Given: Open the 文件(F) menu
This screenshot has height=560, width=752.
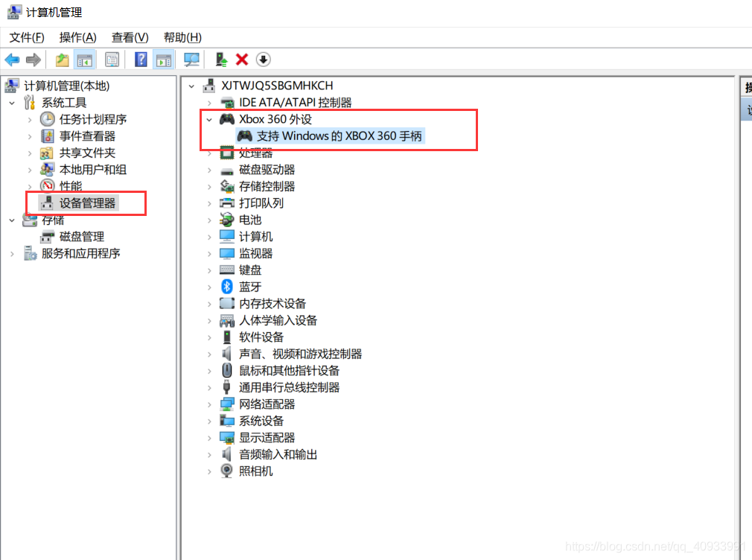Looking at the screenshot, I should [x=27, y=37].
